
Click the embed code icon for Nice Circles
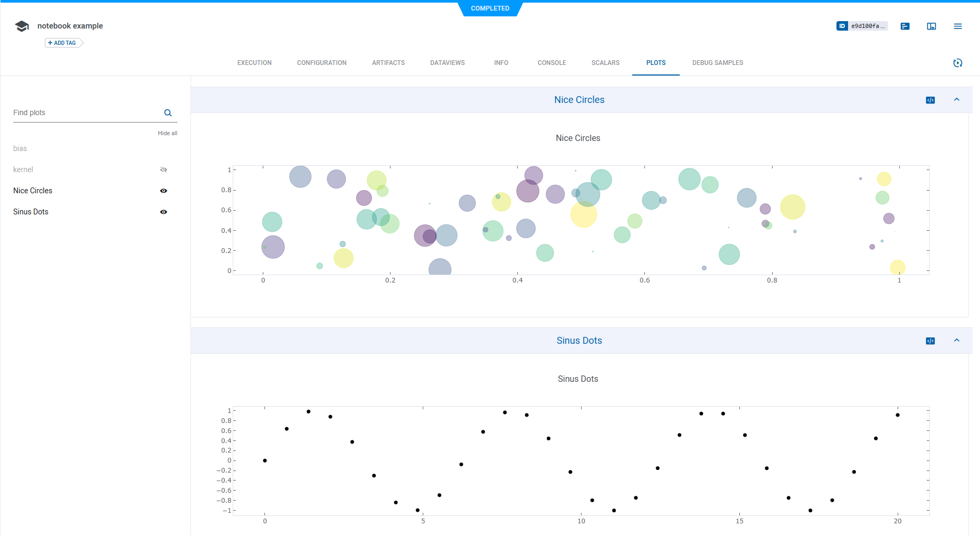tap(930, 100)
